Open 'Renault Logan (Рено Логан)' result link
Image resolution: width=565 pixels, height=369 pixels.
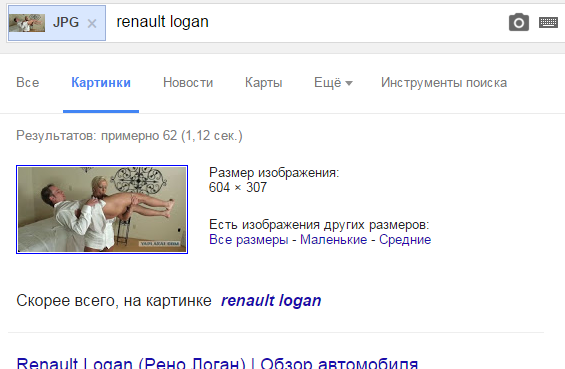pos(217,363)
